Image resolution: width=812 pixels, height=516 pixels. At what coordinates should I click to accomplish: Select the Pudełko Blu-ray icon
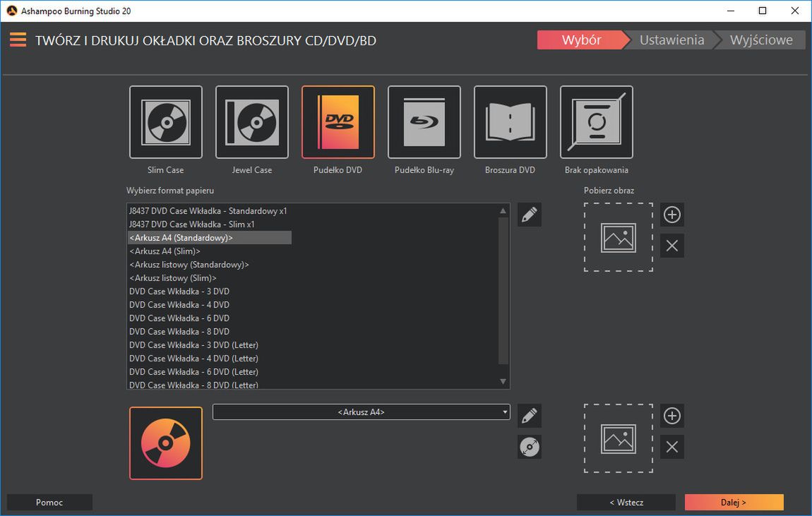(x=424, y=123)
